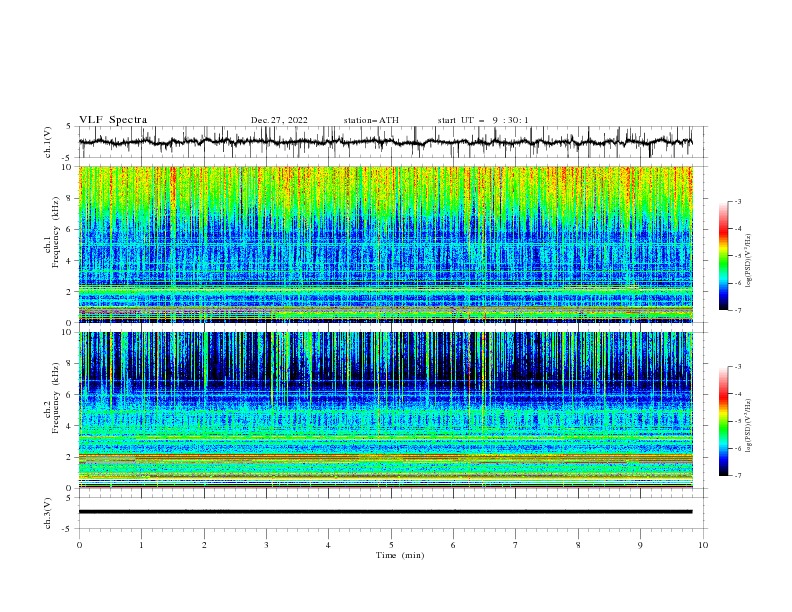Click the ch.1 spectrogram panel

(x=386, y=244)
